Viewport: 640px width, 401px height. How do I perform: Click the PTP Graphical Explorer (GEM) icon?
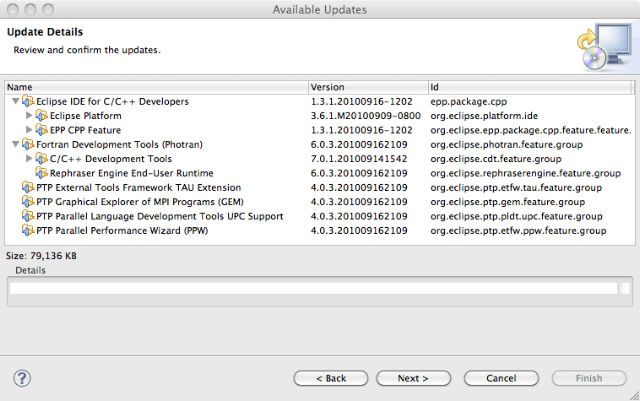pos(28,202)
